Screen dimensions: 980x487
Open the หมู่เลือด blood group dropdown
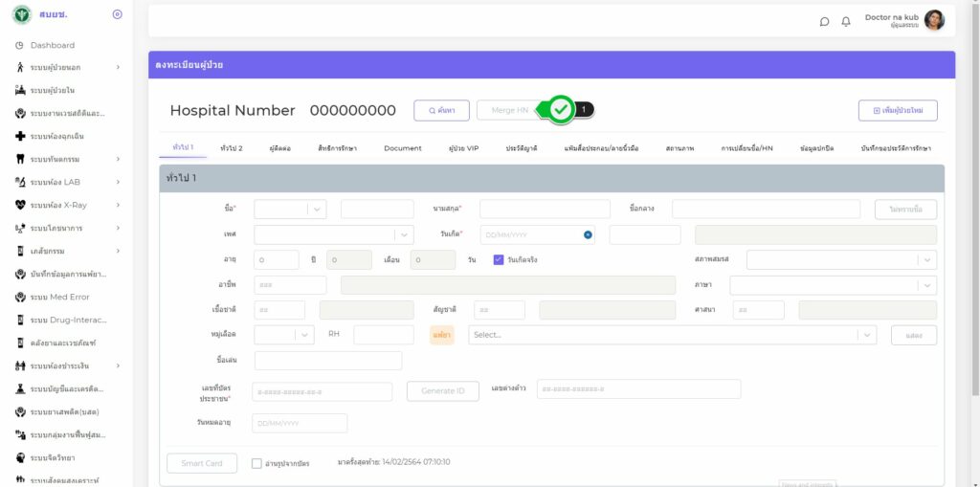click(x=284, y=335)
